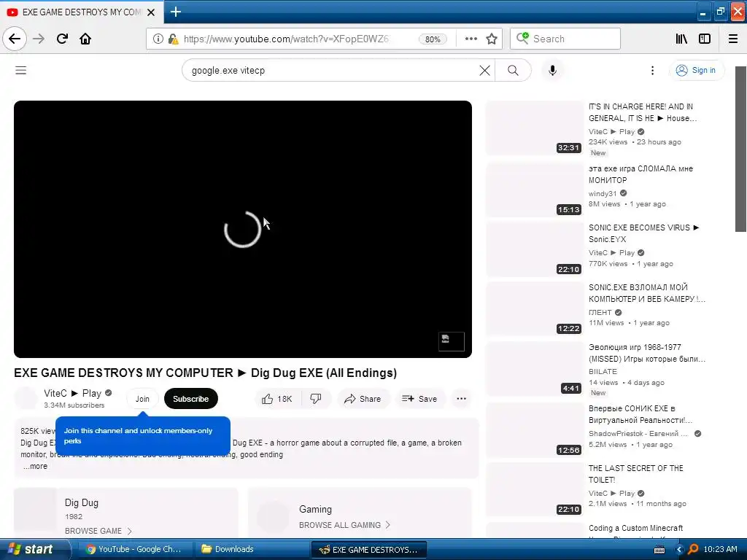Open BROWSE ALL GAMING link

[x=344, y=525]
